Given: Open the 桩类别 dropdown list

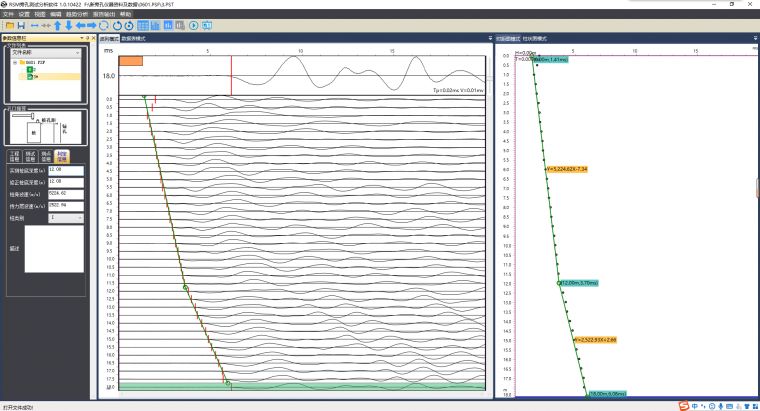Looking at the screenshot, I should 78,216.
